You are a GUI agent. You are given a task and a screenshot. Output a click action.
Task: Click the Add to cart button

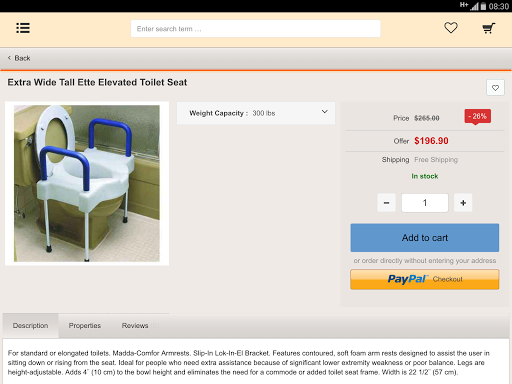[425, 238]
